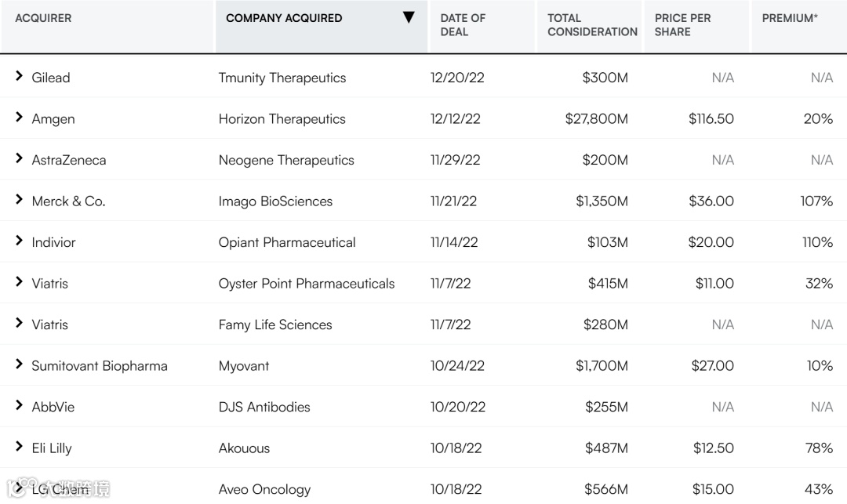Sort by Total Consideration header

[x=592, y=25]
